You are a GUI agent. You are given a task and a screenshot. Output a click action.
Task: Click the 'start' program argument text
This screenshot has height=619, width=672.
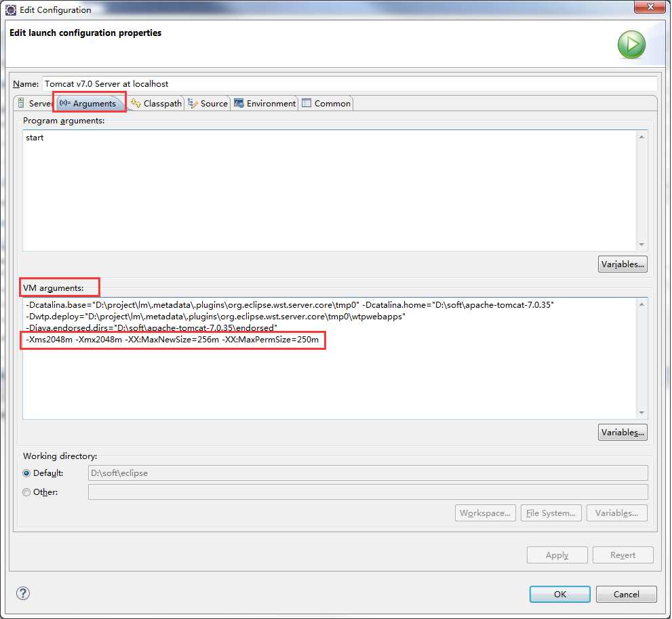click(35, 138)
